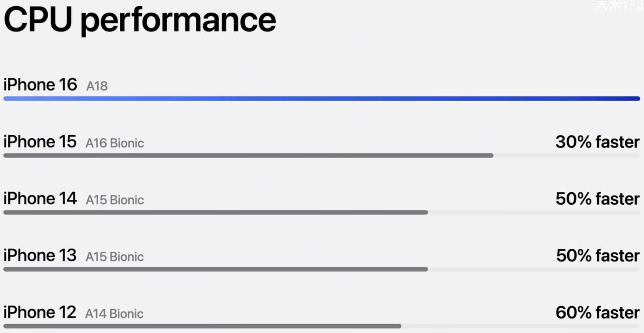This screenshot has height=333, width=644.
Task: Click the iPhone 15 gray performance bar
Action: click(x=248, y=156)
